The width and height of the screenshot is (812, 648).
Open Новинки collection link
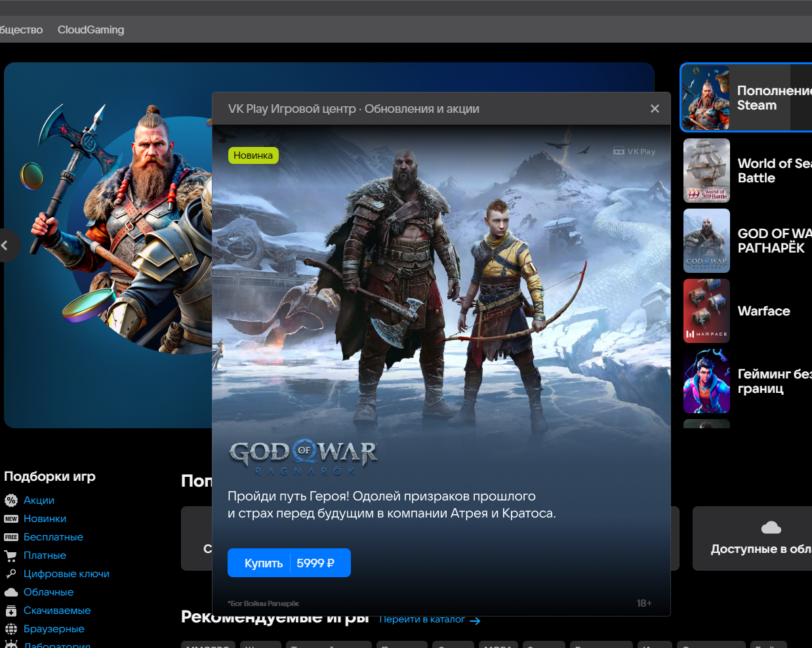tap(45, 518)
